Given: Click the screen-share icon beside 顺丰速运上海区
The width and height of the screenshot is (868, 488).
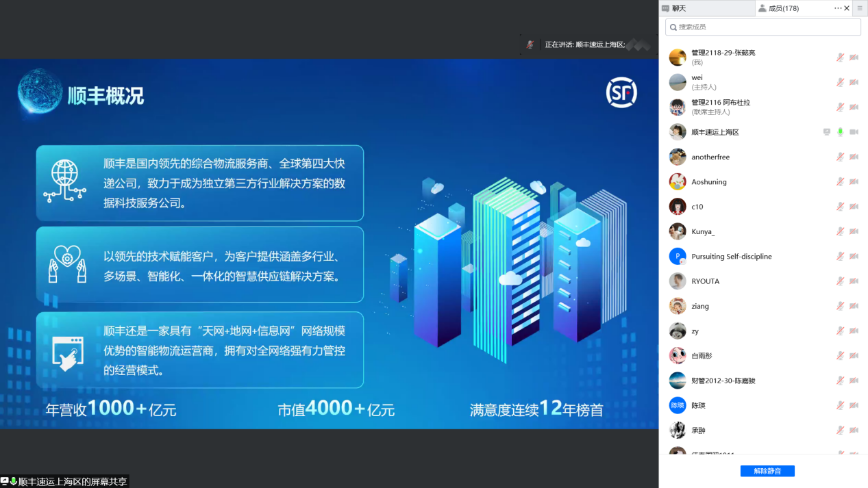Looking at the screenshot, I should 827,132.
